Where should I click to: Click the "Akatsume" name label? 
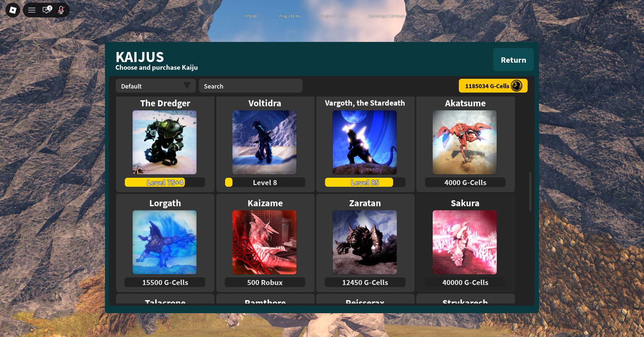(465, 103)
